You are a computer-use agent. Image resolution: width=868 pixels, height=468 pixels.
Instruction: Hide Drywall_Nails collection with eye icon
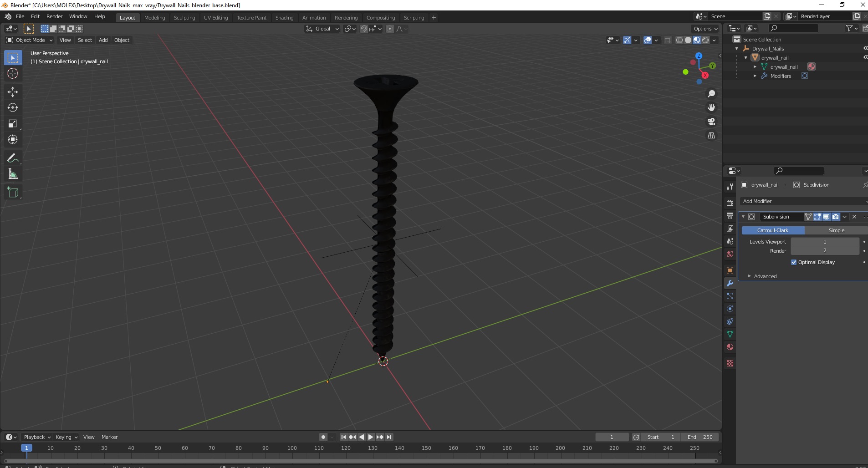865,49
